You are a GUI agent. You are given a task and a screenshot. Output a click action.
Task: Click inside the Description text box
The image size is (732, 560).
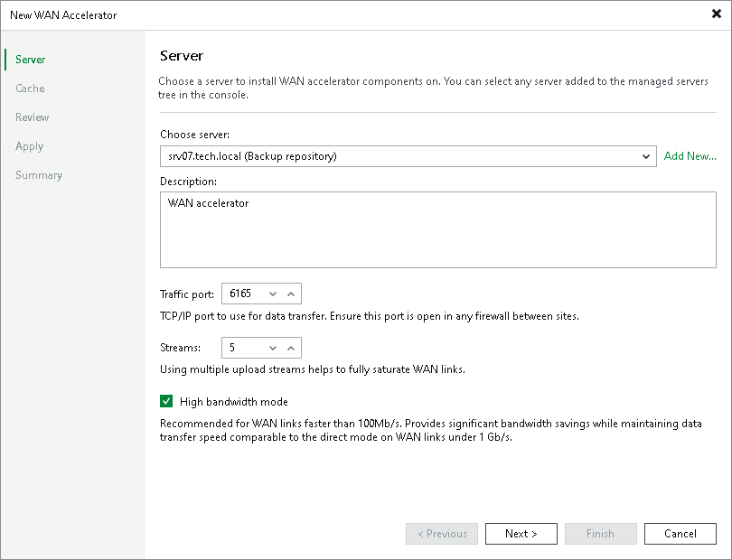click(438, 229)
